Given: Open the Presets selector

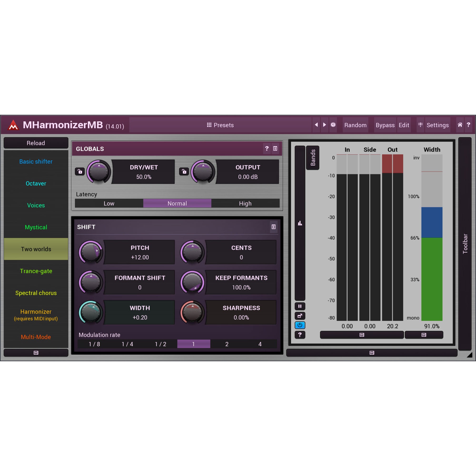Looking at the screenshot, I should [220, 125].
